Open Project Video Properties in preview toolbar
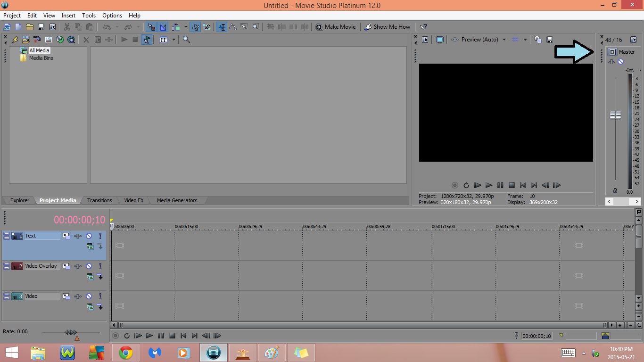 tap(425, 40)
